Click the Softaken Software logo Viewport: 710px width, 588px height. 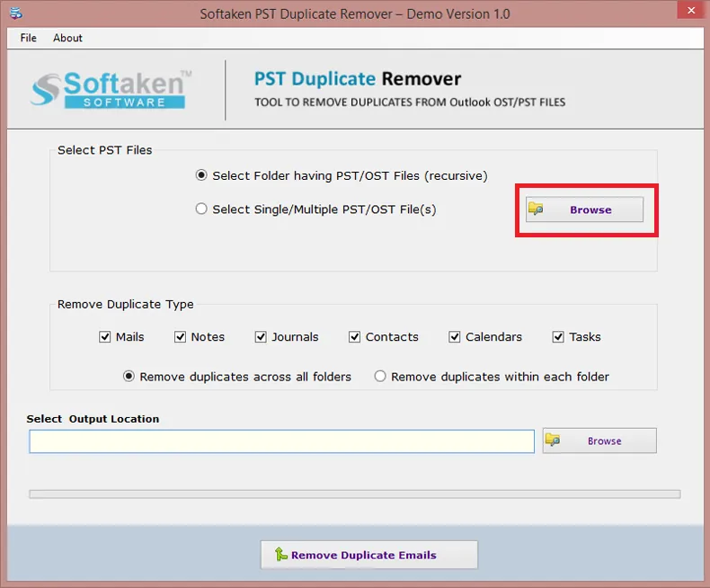pos(111,89)
